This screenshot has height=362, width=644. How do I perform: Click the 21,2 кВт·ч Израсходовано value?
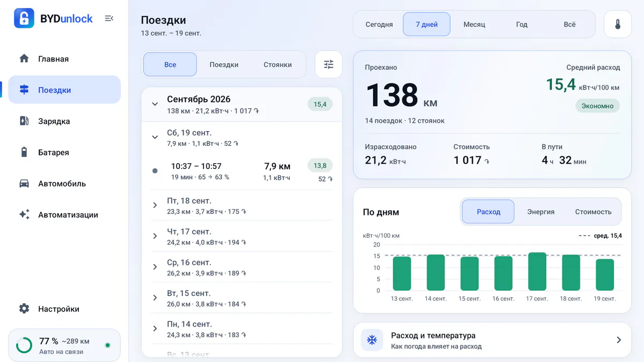[385, 160]
